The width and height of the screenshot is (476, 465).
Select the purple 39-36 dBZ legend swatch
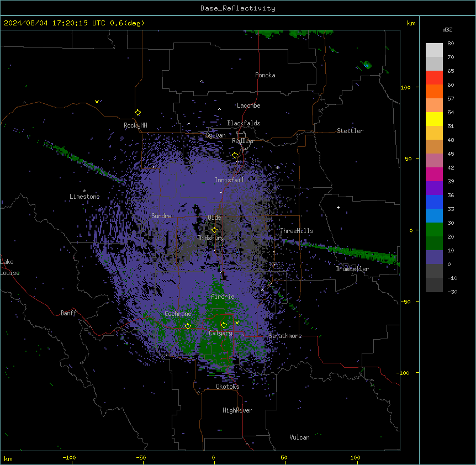pos(434,188)
